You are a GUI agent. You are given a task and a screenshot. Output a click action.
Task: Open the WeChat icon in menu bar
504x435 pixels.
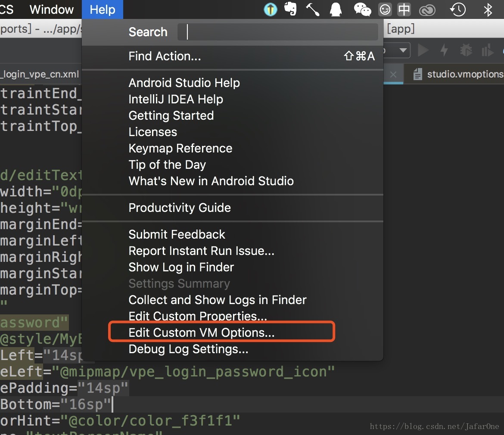pos(362,9)
